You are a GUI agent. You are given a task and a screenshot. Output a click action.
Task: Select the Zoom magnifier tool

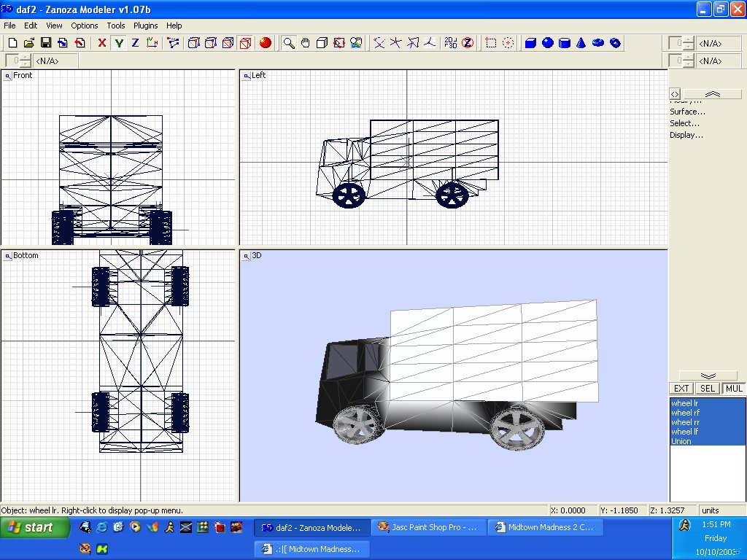(289, 43)
